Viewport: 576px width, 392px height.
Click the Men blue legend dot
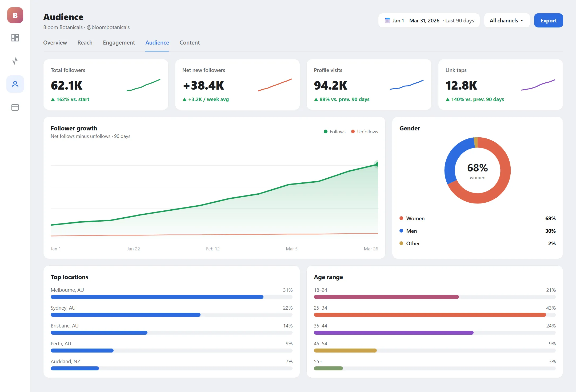(401, 231)
